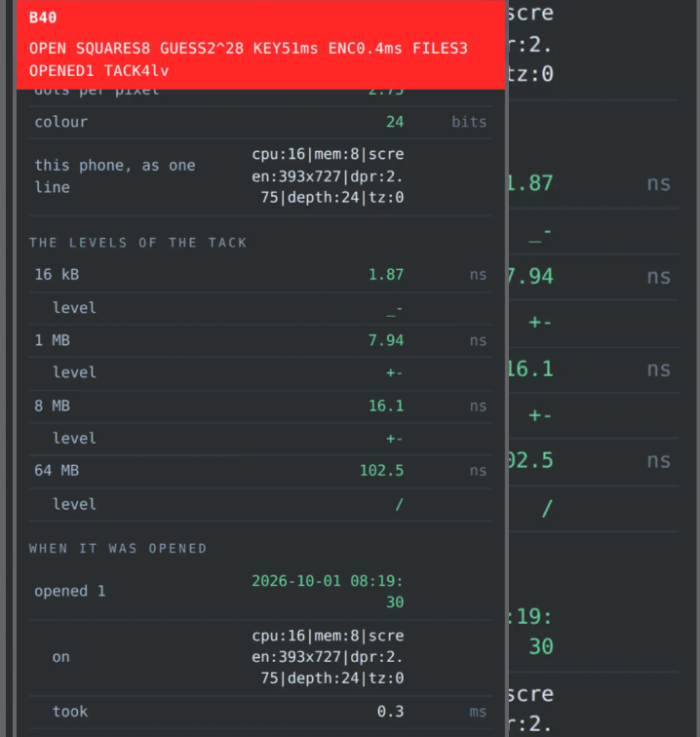Click the 2026-10-01 08:19:30 timestamp
This screenshot has width=700, height=737.
point(328,592)
